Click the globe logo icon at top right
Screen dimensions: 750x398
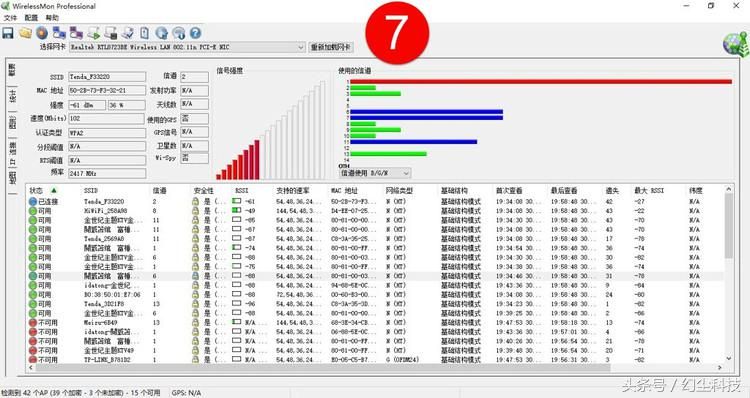[736, 44]
